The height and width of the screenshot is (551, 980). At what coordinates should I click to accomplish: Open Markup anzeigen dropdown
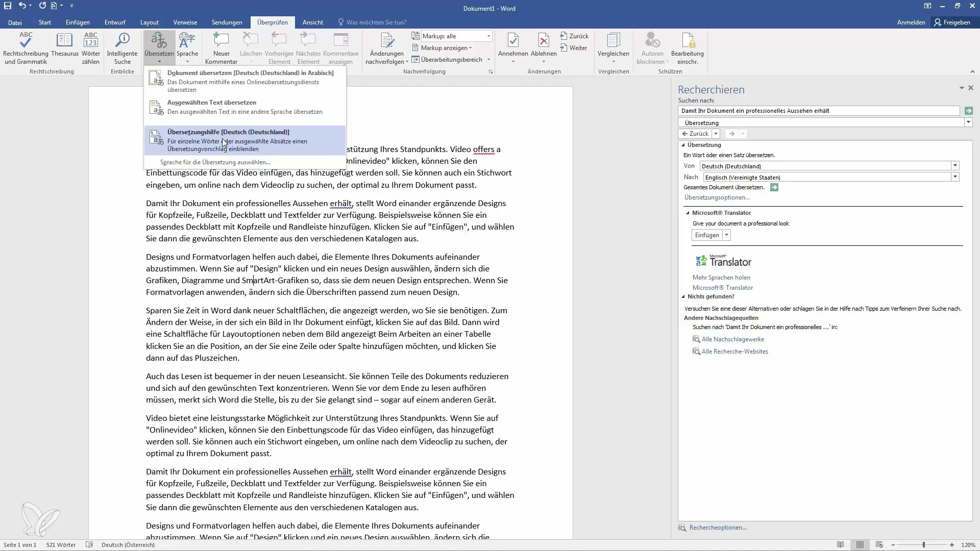[442, 48]
